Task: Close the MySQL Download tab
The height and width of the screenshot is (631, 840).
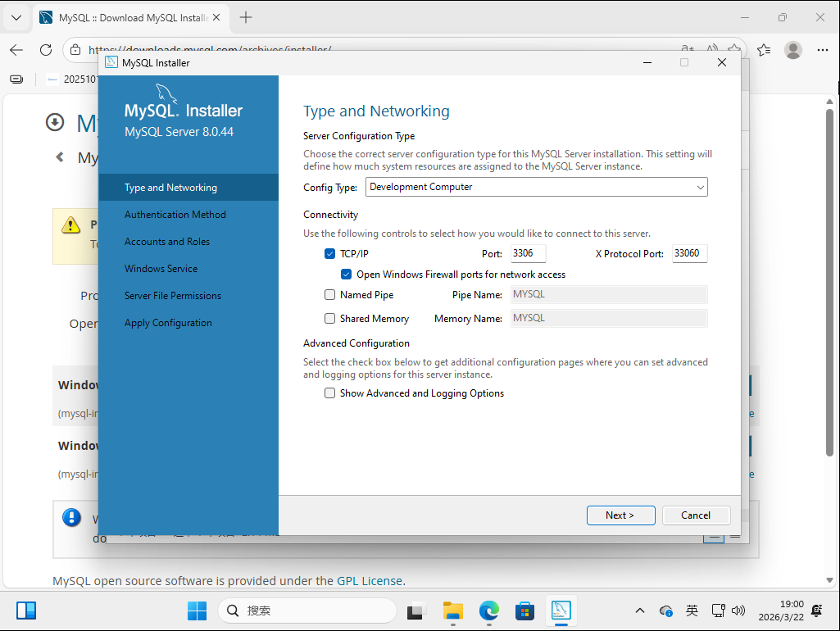Action: point(216,18)
